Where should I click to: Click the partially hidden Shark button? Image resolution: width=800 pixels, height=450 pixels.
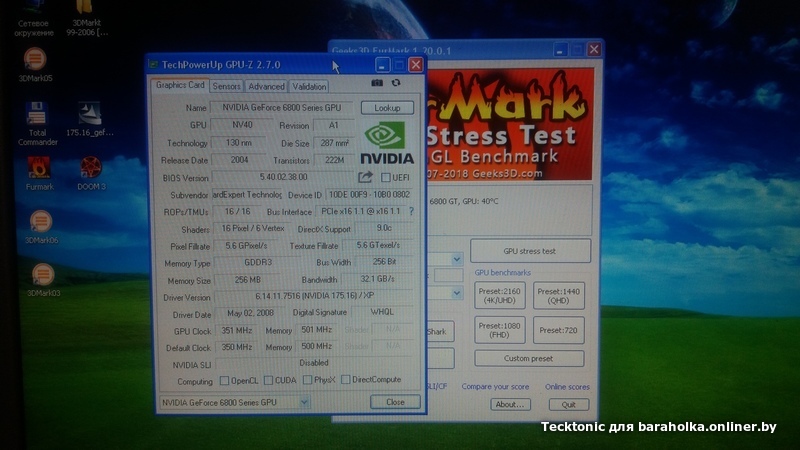point(440,332)
